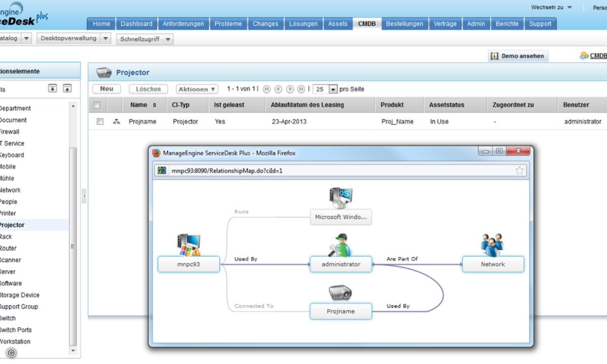Select Projector in the sidebar list

pyautogui.click(x=12, y=225)
